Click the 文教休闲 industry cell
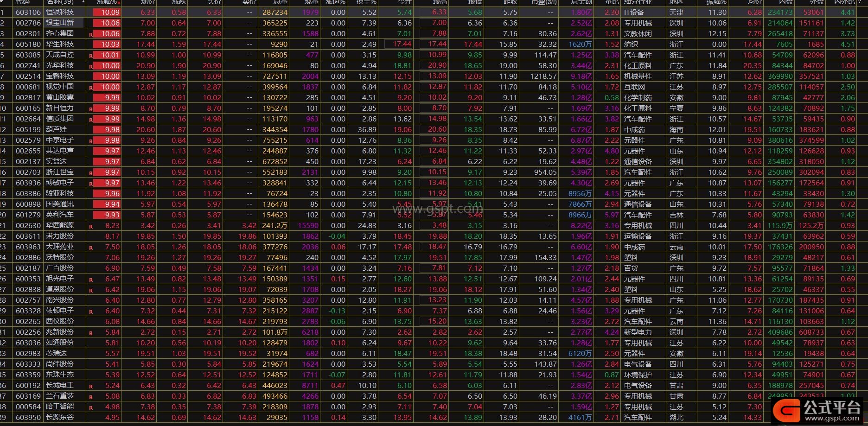This screenshot has width=868, height=426. (638, 33)
